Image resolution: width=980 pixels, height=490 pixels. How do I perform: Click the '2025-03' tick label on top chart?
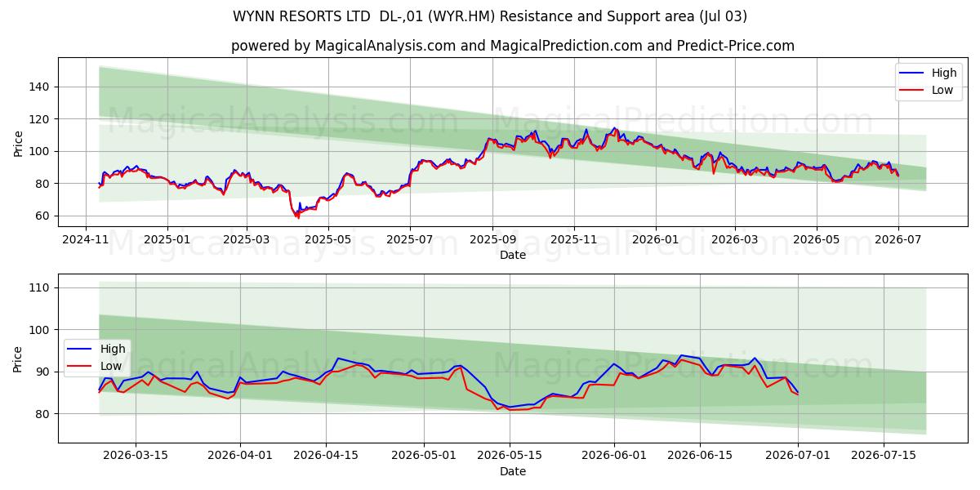coord(247,241)
